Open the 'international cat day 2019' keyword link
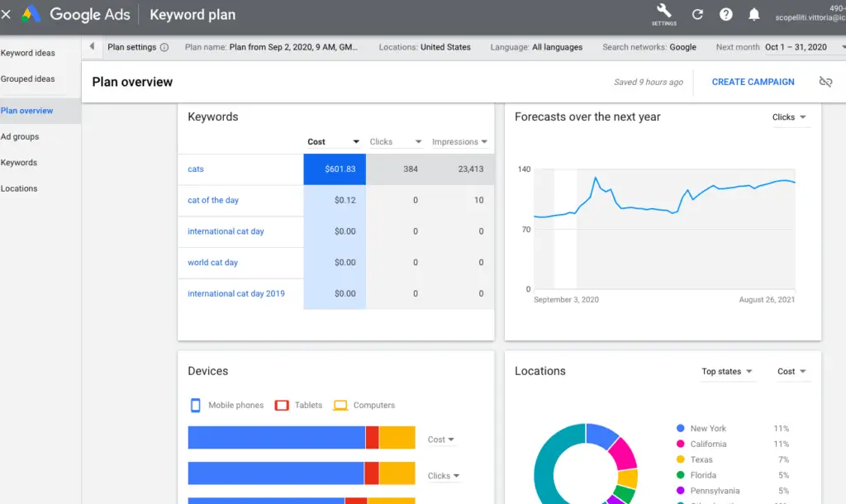This screenshot has height=504, width=846. click(235, 293)
